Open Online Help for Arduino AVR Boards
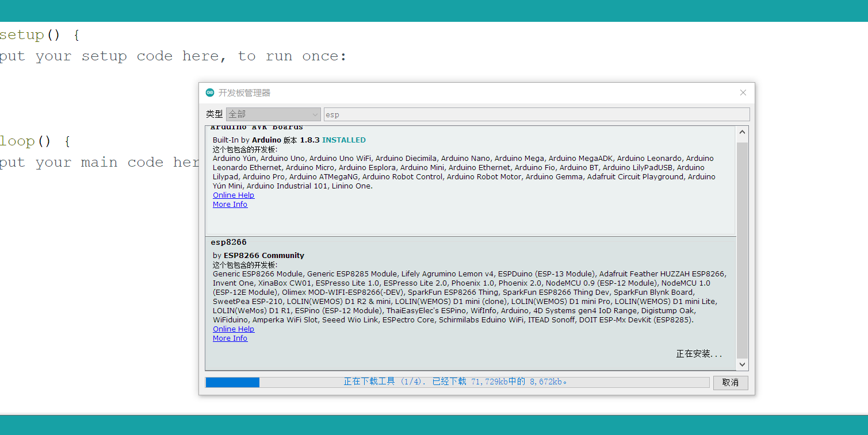 [x=234, y=195]
